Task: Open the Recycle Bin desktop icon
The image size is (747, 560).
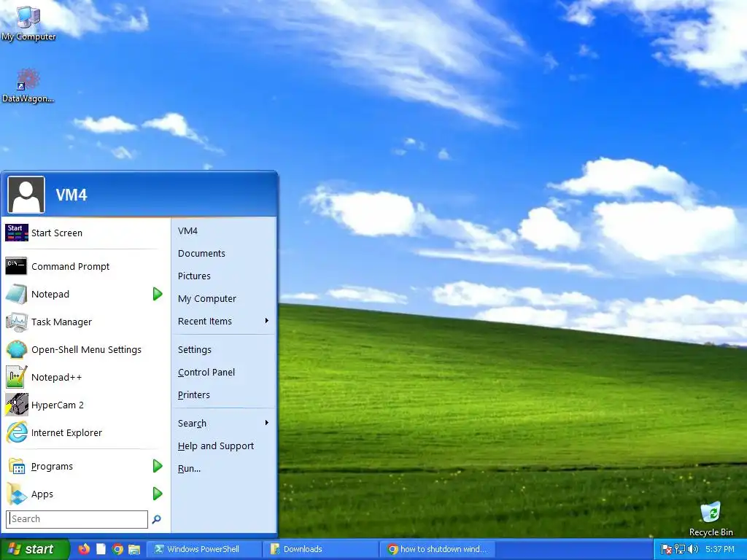Action: click(711, 519)
